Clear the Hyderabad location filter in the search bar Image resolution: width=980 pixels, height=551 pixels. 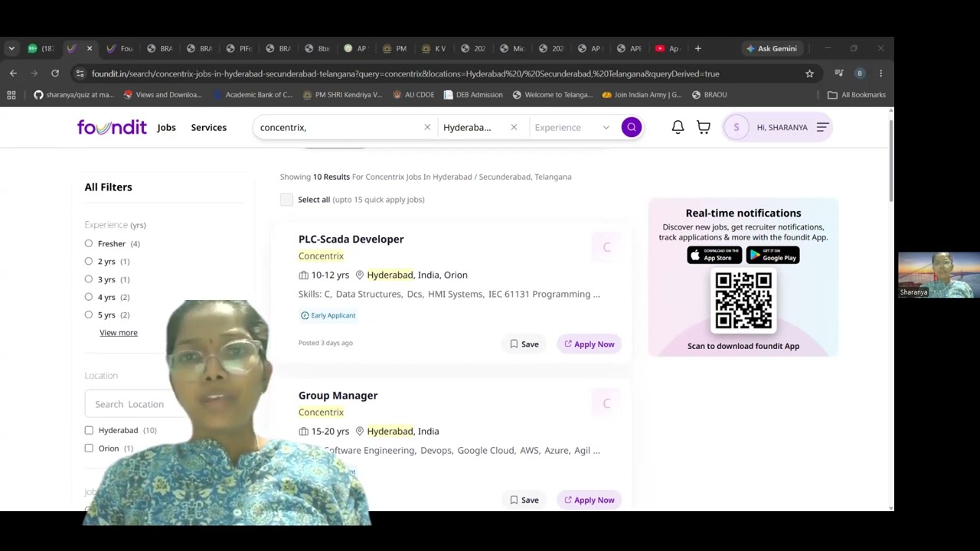click(514, 127)
